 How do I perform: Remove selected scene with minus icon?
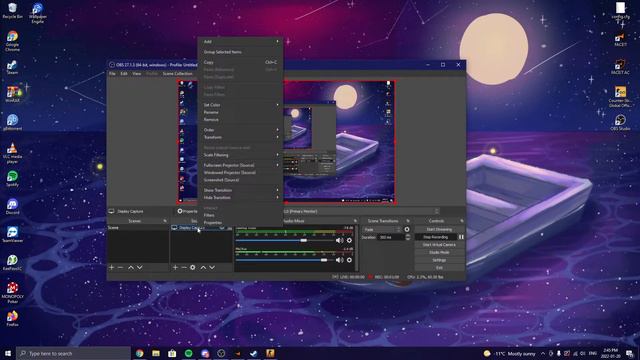tap(120, 267)
